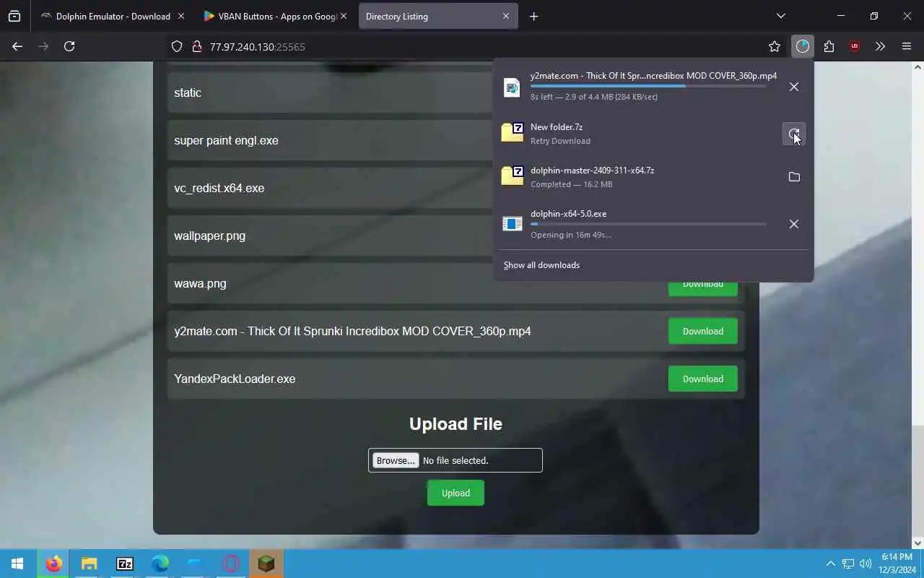Open a new tab
The image size is (924, 578).
tap(533, 16)
